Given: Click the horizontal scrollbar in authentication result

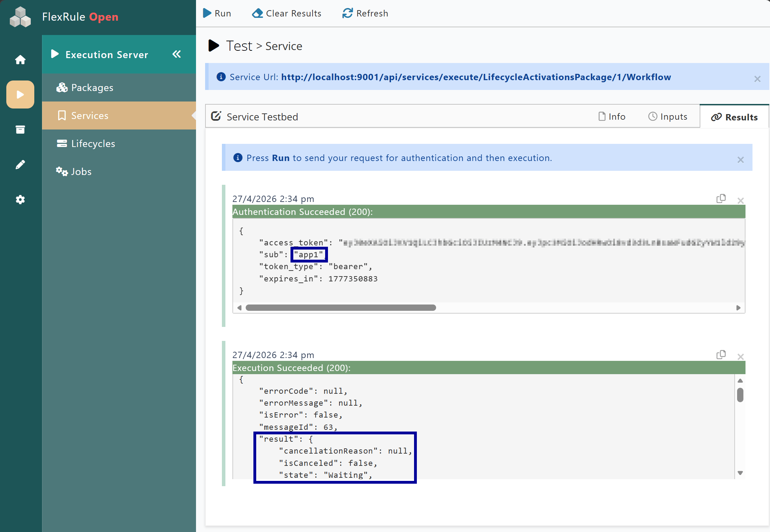Looking at the screenshot, I should tap(341, 308).
